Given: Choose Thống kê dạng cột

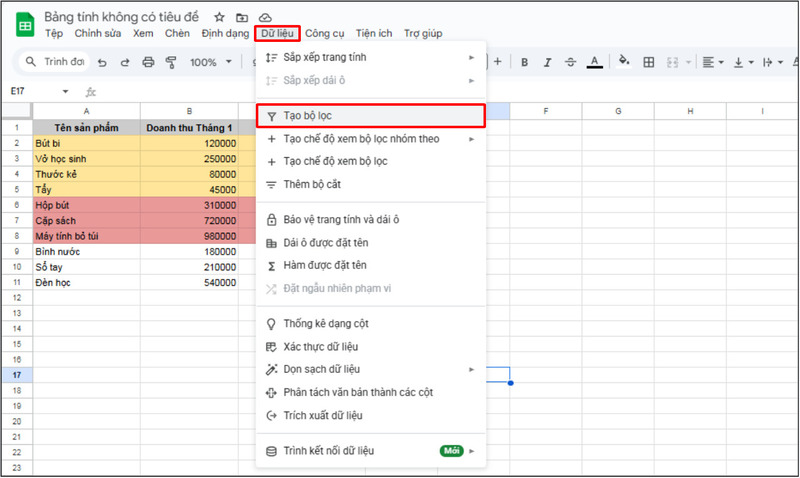Looking at the screenshot, I should pyautogui.click(x=371, y=323).
